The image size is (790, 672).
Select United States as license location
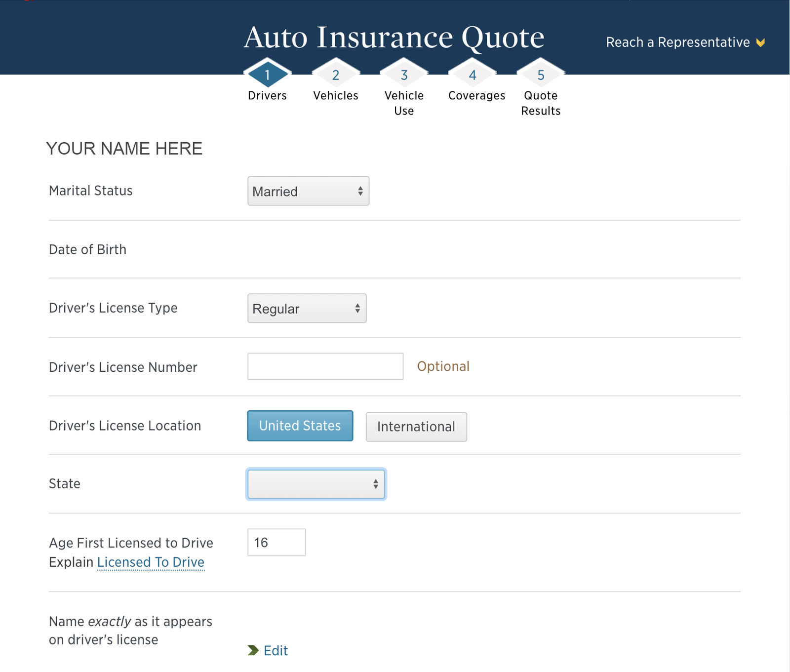click(x=300, y=426)
